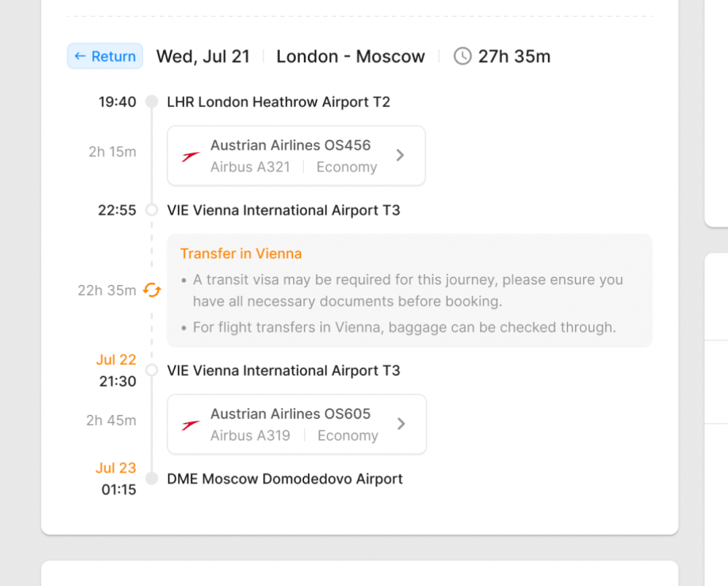Click the Vienna departure timeline marker
This screenshot has height=586, width=728.
coord(152,370)
